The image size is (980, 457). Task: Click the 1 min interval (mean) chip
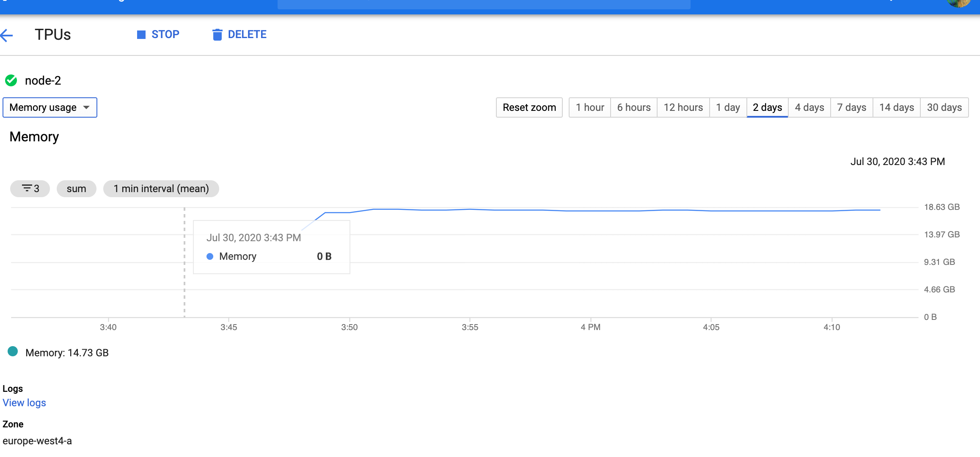pos(161,189)
